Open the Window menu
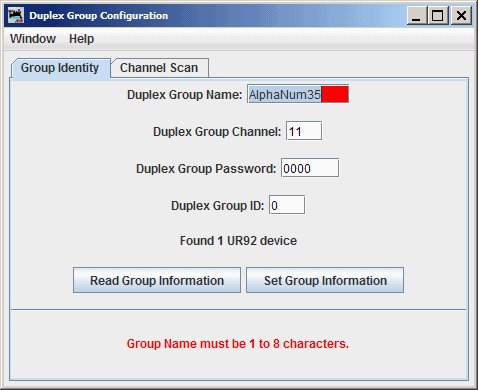 tap(33, 39)
